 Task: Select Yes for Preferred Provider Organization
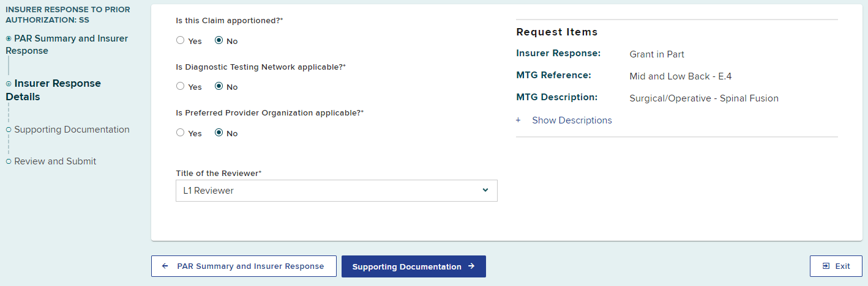tap(180, 133)
